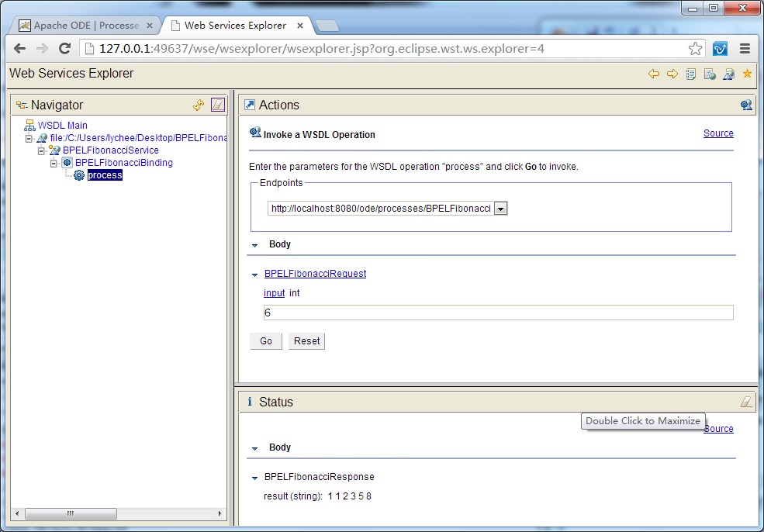Reload the page using the browser refresh button
Viewport: 764px width, 532px height.
point(65,48)
